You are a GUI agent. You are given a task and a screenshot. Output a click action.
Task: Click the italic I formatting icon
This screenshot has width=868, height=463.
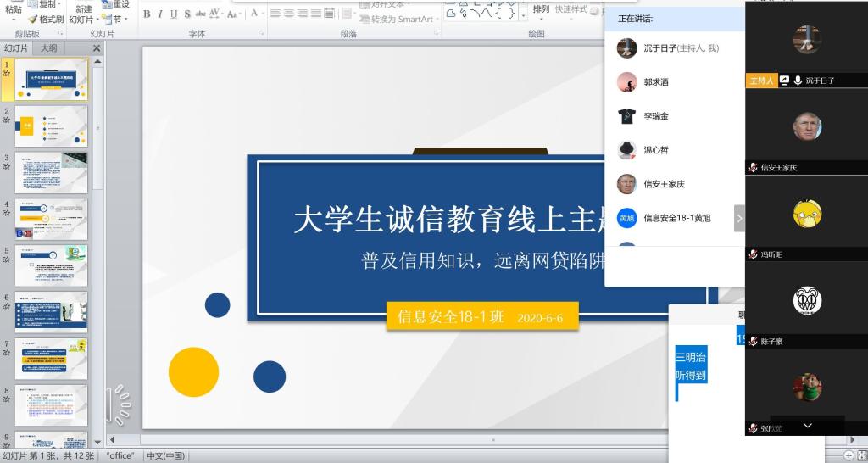pos(160,14)
